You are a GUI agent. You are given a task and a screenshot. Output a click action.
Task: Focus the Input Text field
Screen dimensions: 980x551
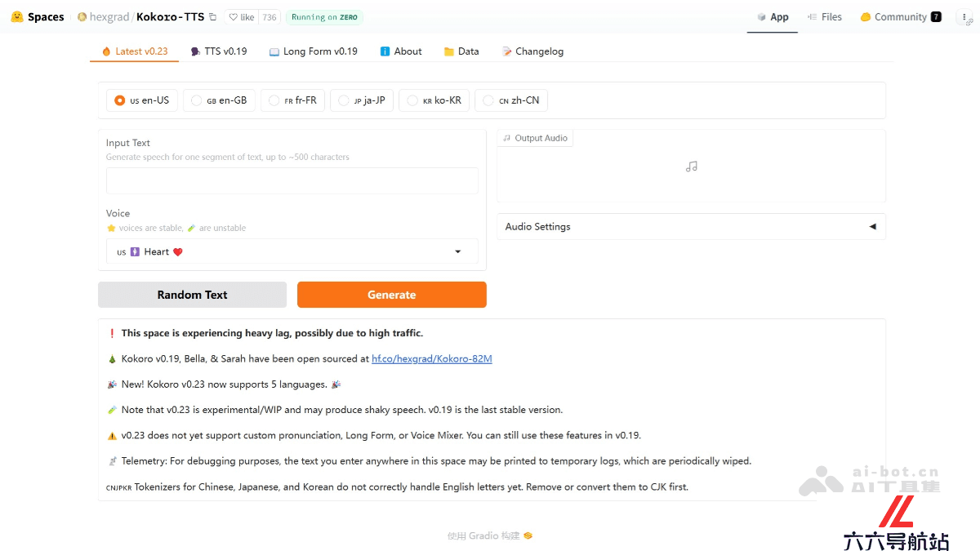point(292,180)
